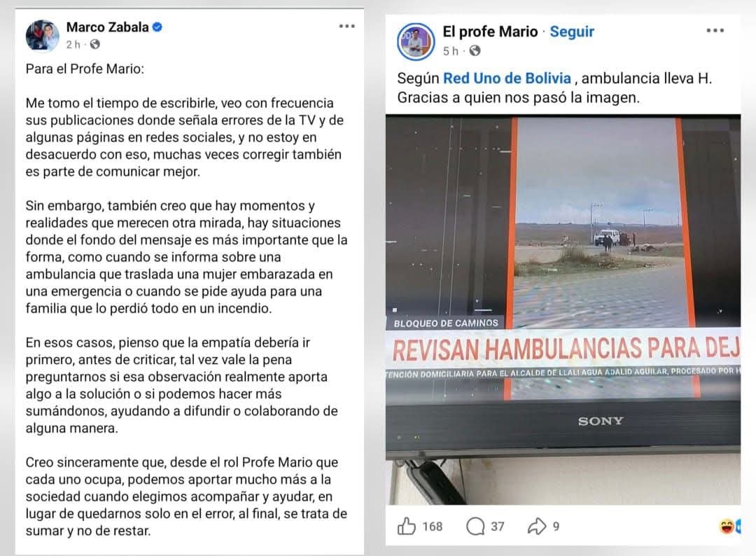Open the TV screenshot photo
Viewport: 756px width, 556px height.
pyautogui.click(x=563, y=309)
